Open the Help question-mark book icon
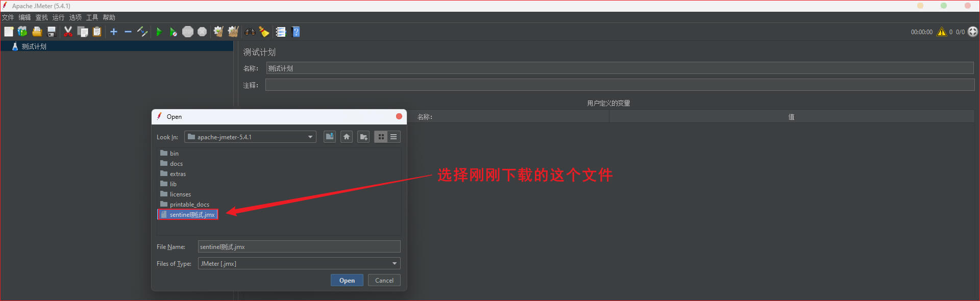The height and width of the screenshot is (301, 980). coord(296,32)
